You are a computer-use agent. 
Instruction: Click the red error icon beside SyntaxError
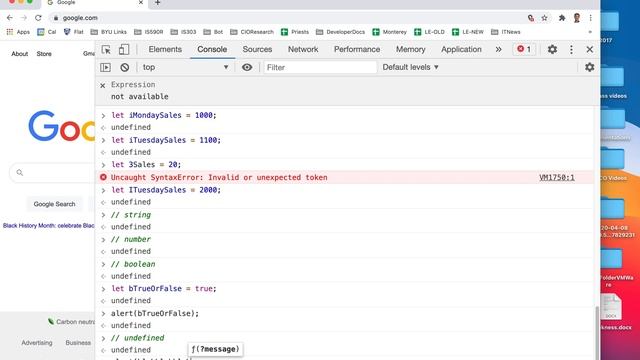[x=103, y=177]
